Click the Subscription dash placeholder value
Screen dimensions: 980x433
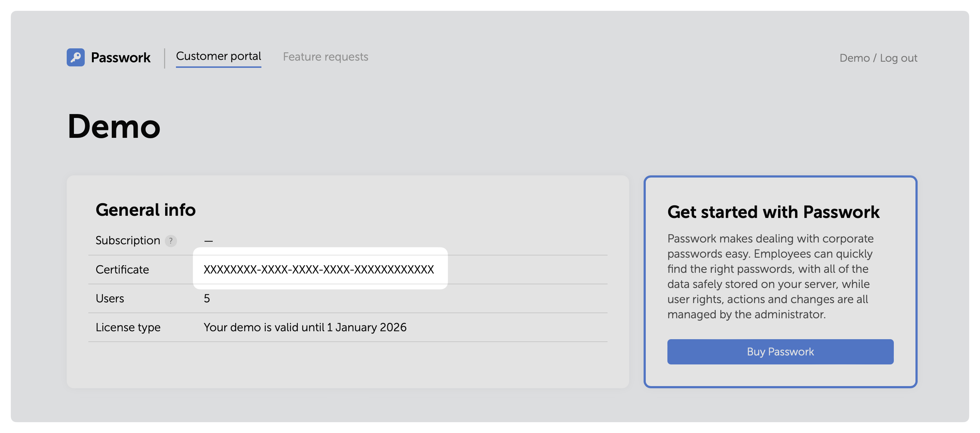point(208,240)
